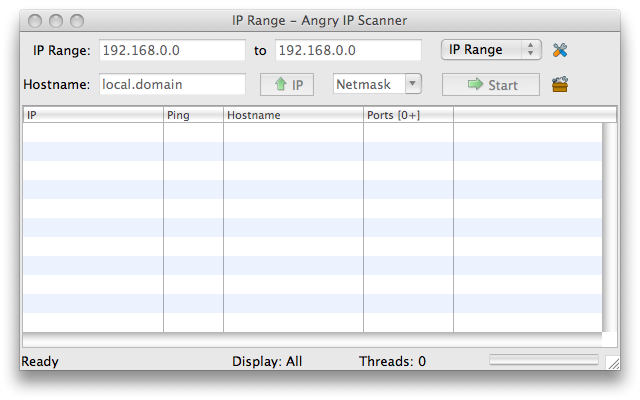
Task: Click the window resize grip corner
Action: click(613, 362)
